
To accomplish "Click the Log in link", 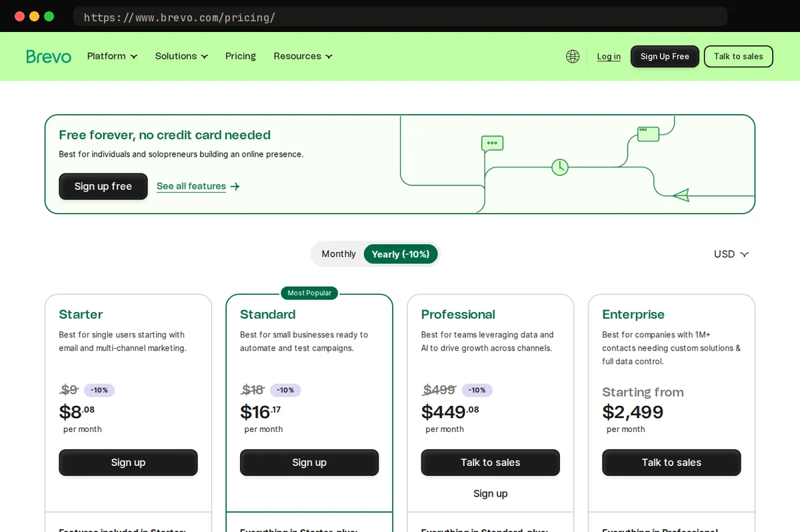I will (609, 57).
